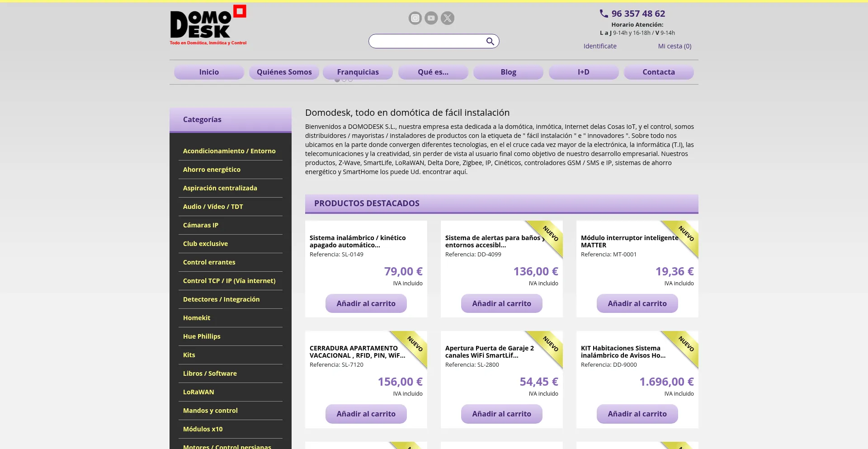Go to the Blog menu item
Image resolution: width=868 pixels, height=449 pixels.
tap(508, 72)
